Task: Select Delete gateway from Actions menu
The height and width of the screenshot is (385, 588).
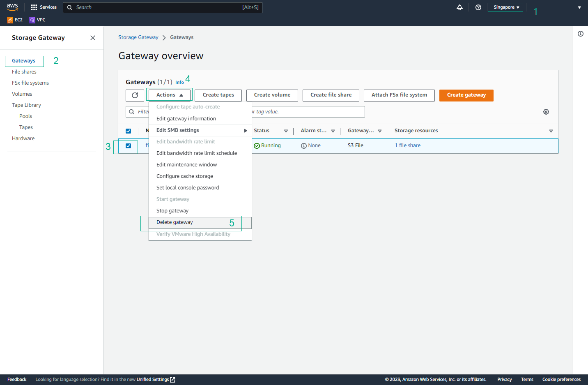Action: tap(200, 222)
